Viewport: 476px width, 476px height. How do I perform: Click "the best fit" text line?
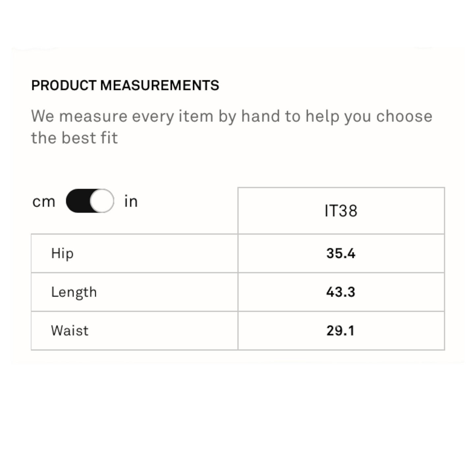coord(74,138)
